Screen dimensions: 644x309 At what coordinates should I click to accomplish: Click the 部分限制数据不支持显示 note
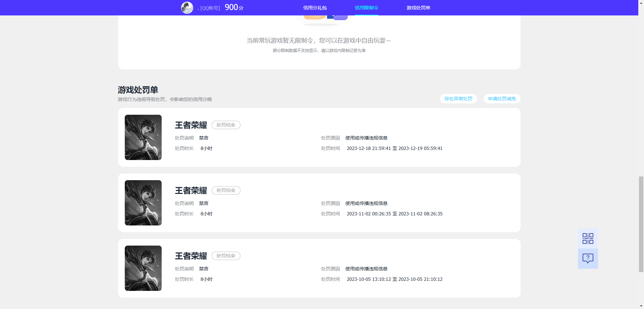[x=319, y=51]
